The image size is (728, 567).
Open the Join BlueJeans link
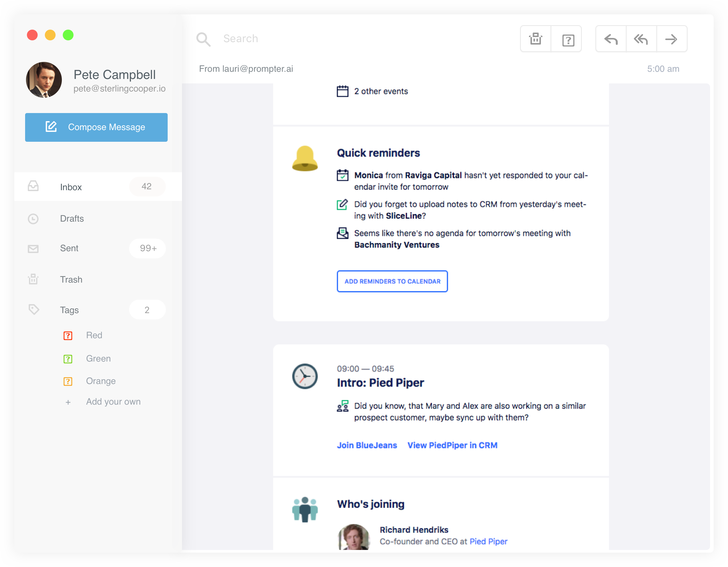(x=367, y=445)
